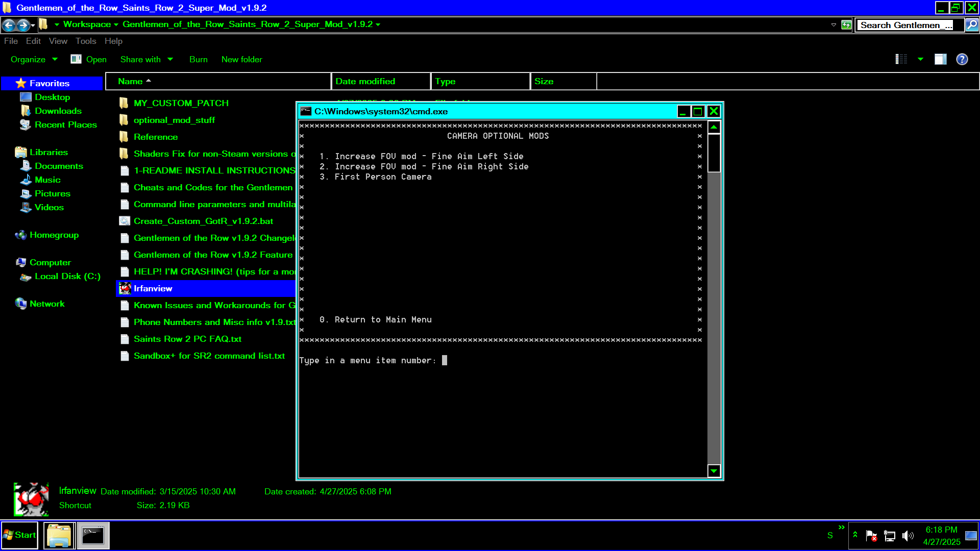Screen dimensions: 980x551
Task: Switch to cmd window from taskbar
Action: pyautogui.click(x=93, y=536)
